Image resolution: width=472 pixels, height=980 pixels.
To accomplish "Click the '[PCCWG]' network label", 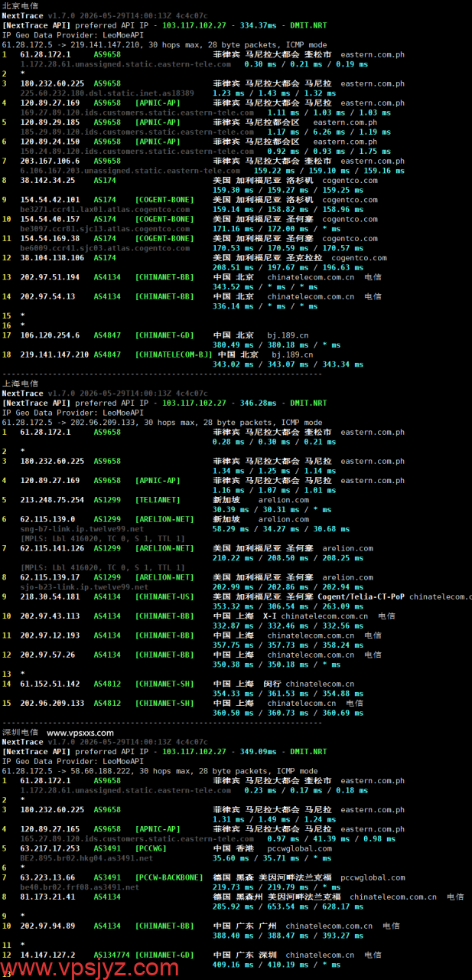I will pyautogui.click(x=151, y=848).
